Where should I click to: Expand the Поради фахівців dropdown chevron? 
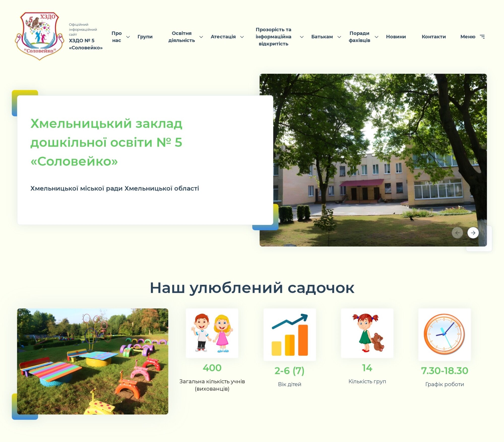coord(376,37)
